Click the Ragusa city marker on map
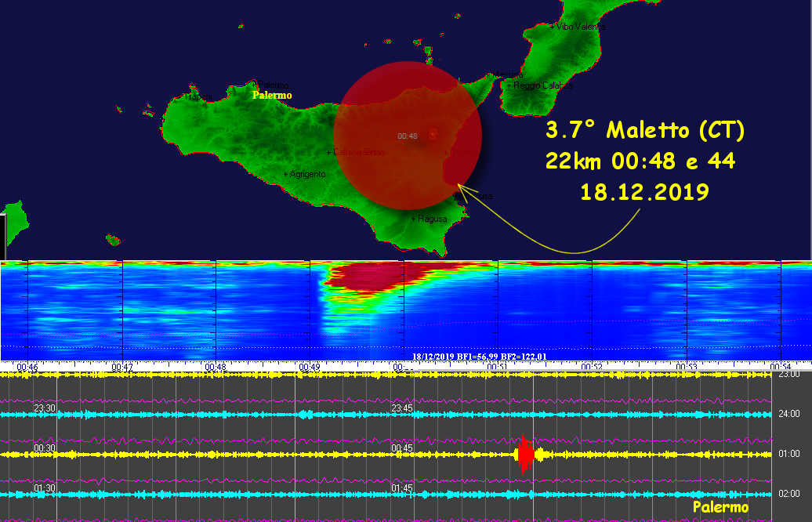Image resolution: width=812 pixels, height=522 pixels. coord(414,219)
